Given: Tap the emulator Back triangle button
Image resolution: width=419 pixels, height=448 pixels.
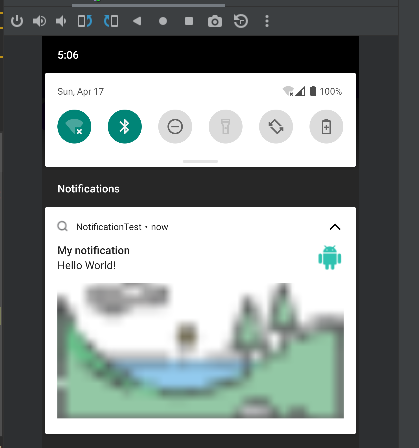Looking at the screenshot, I should pos(137,21).
